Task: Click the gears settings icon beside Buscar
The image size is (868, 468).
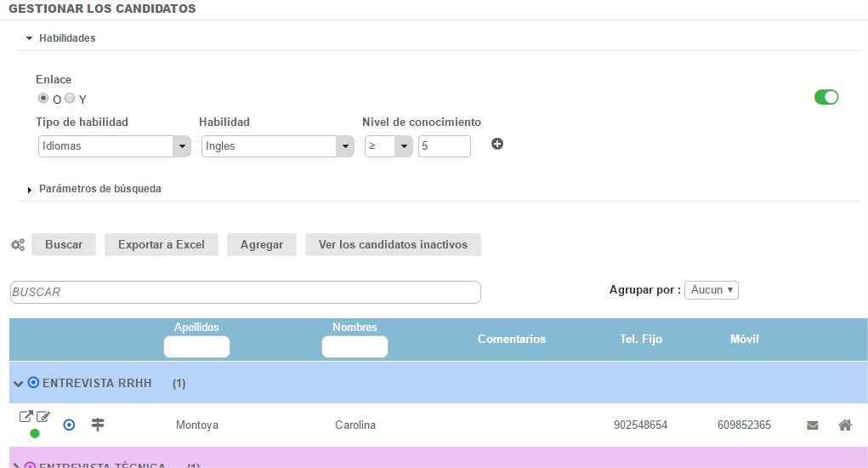Action: 18,245
